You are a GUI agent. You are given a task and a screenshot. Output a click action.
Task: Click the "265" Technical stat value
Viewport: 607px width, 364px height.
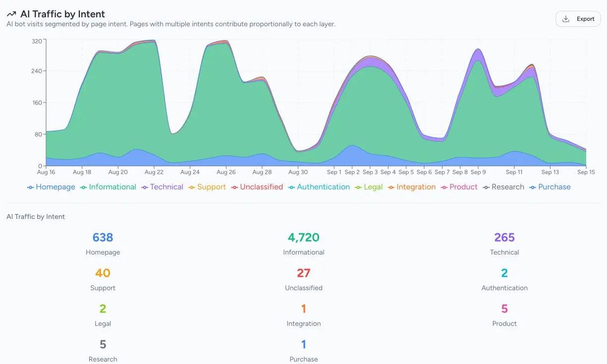coord(504,237)
